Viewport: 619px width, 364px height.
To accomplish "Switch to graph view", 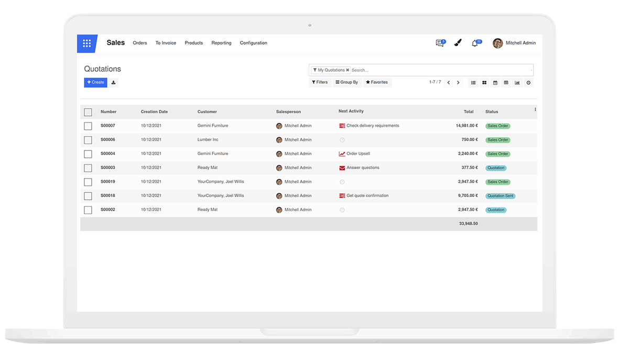I will coord(517,83).
